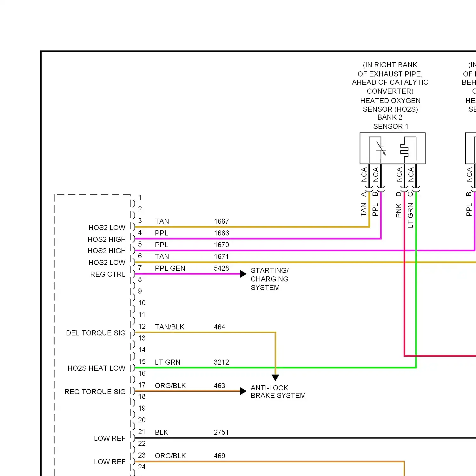
Task: Click sensor connector terminal letter C
Action: tap(410, 194)
